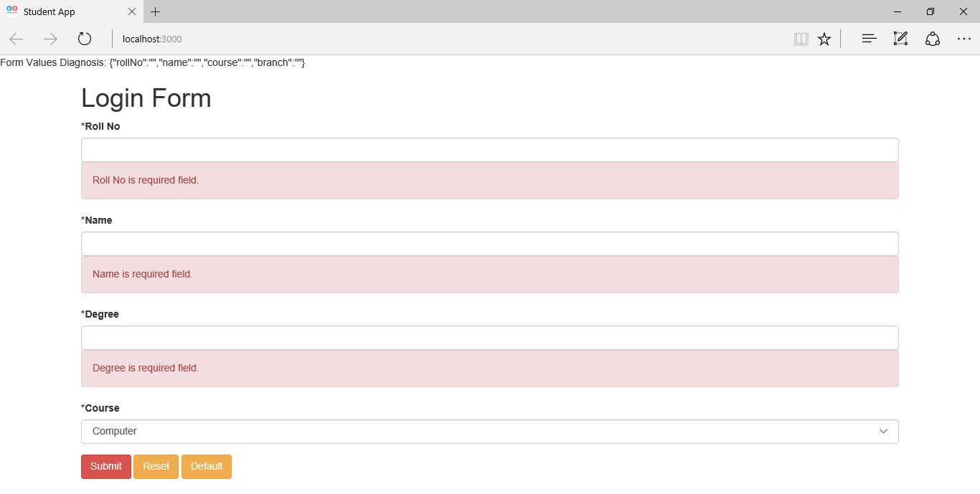Viewport: 980px width, 494px height.
Task: Refresh the Student App page
Action: (x=85, y=39)
